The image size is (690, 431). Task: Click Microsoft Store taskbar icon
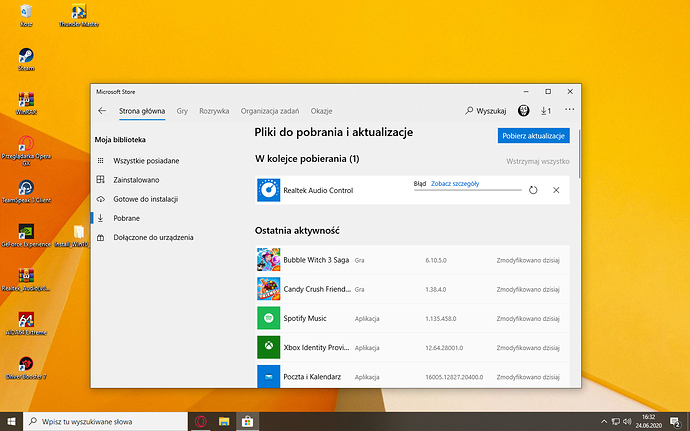pos(247,421)
